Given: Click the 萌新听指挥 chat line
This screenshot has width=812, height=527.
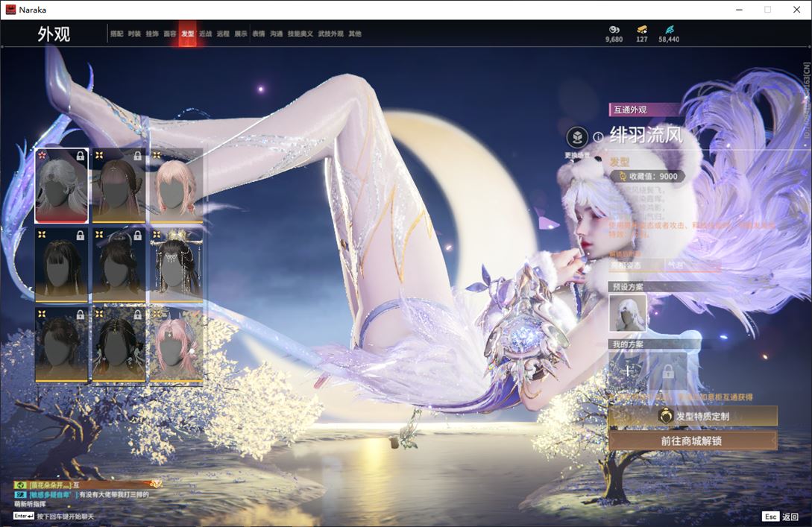Looking at the screenshot, I should click(x=30, y=504).
